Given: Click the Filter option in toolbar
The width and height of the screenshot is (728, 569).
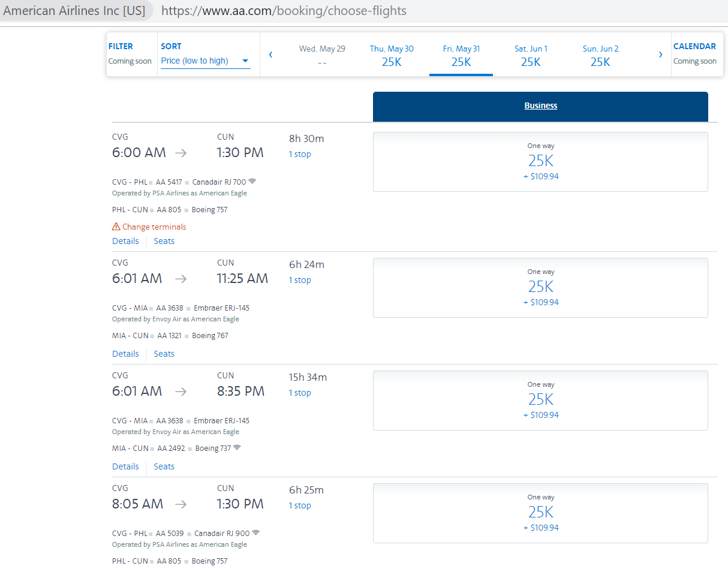Looking at the screenshot, I should tap(121, 46).
